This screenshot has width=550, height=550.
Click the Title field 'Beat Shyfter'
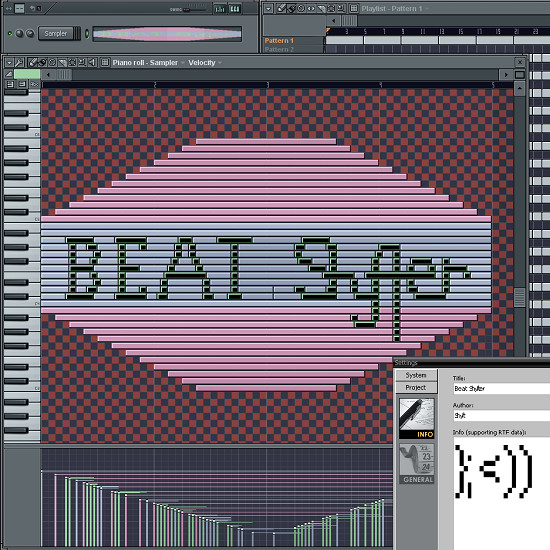click(x=502, y=388)
